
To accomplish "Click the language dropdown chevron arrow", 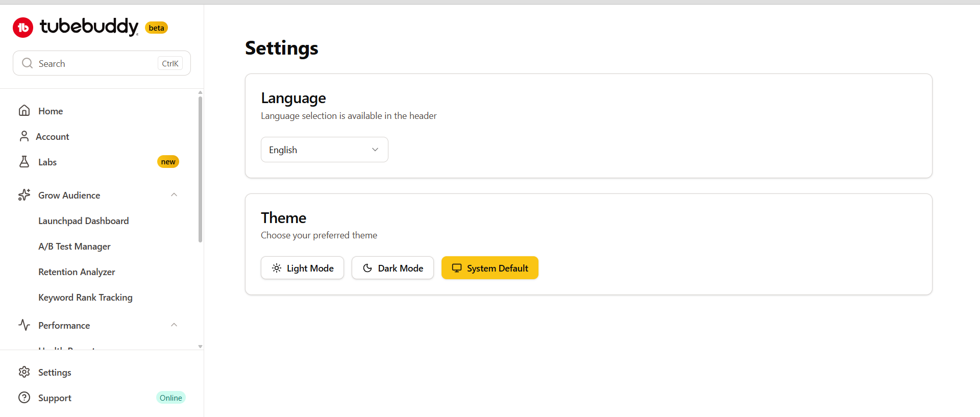I will (375, 150).
